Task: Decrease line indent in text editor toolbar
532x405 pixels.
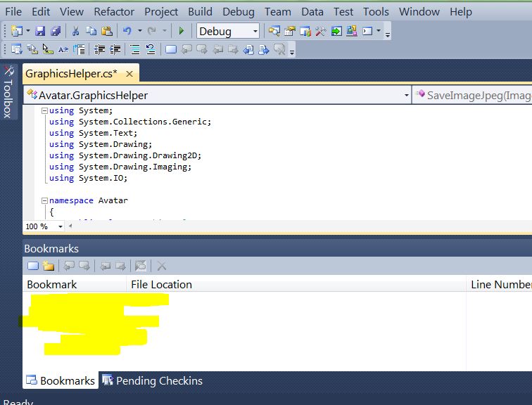Action: [99, 49]
